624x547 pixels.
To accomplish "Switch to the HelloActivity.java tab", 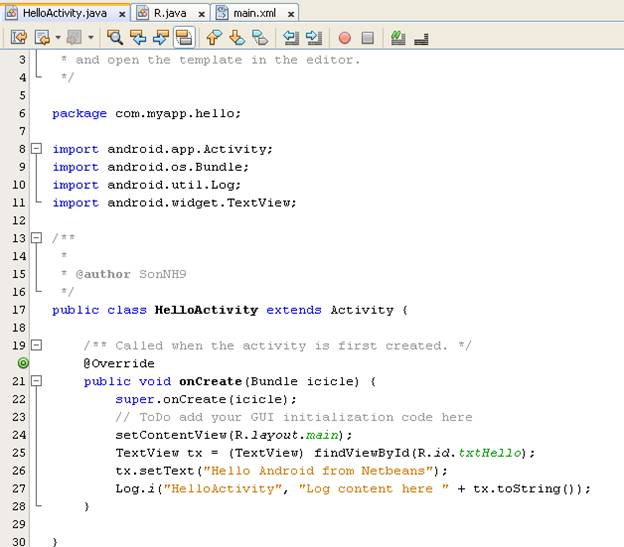I will [x=65, y=13].
